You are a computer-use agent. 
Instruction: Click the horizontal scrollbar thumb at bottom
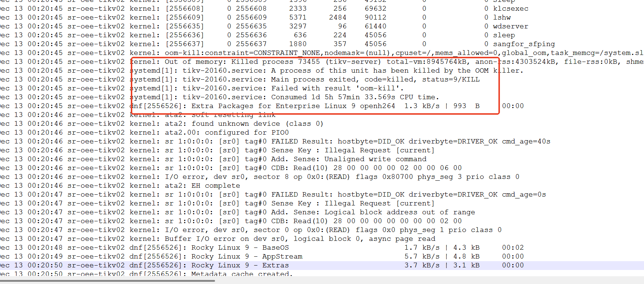[x=107, y=281]
